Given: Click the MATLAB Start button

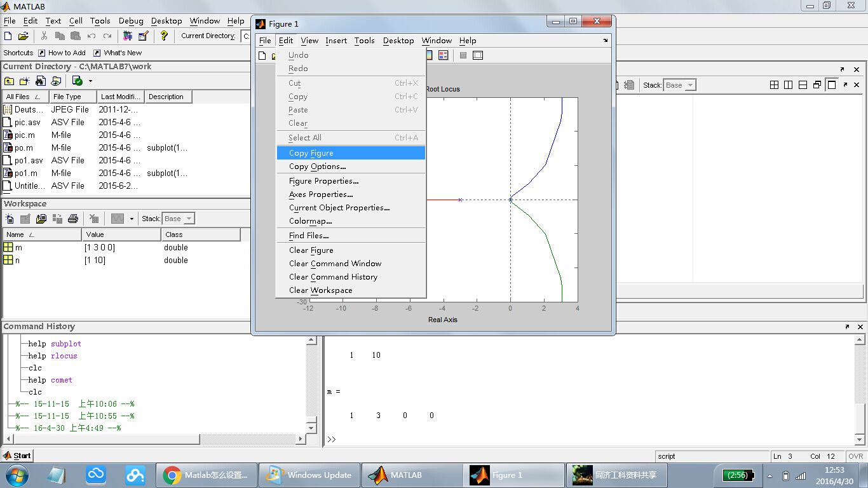Looking at the screenshot, I should (17, 456).
